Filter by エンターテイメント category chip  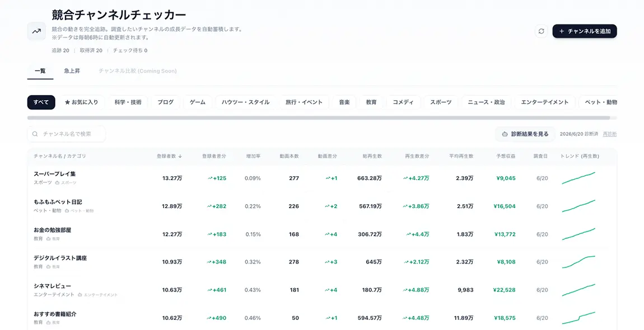tap(545, 102)
